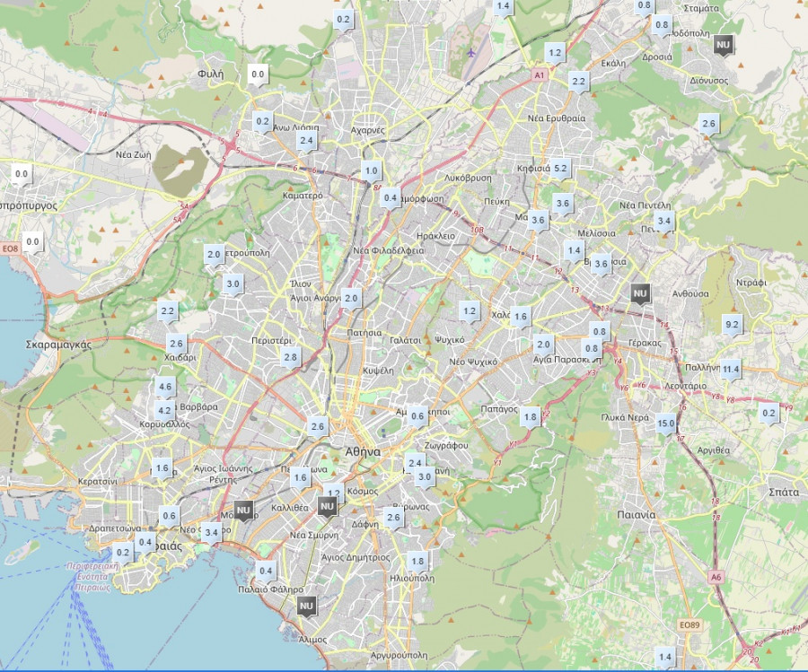
Task: Click the 15.0 rainfall marker near Γλυκά Νερά
Action: click(x=665, y=423)
